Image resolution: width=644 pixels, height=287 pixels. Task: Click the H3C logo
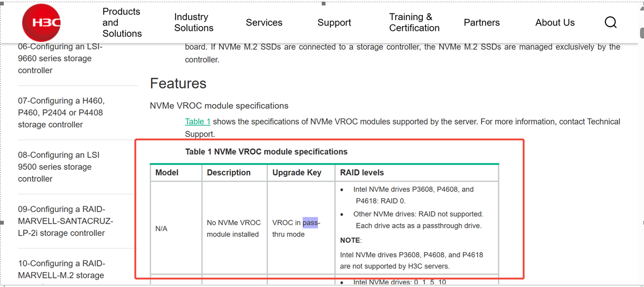coord(41,23)
